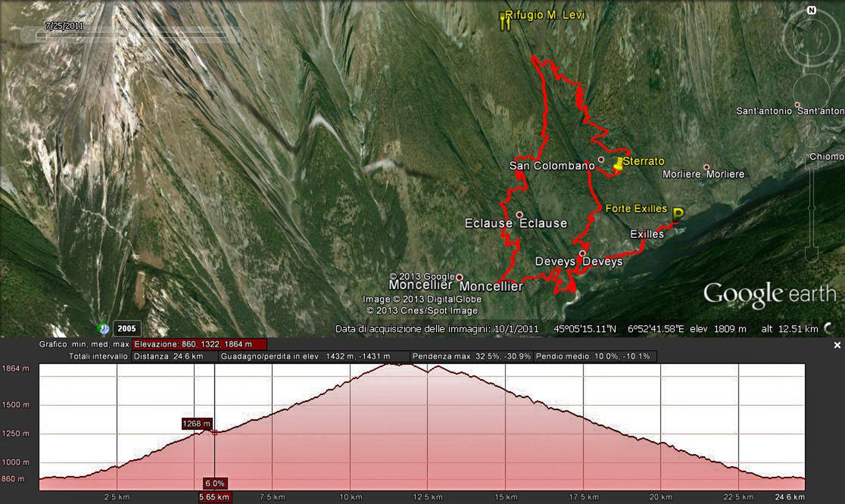
Task: Click zoom out at zoom slider bottom
Action: 812,255
